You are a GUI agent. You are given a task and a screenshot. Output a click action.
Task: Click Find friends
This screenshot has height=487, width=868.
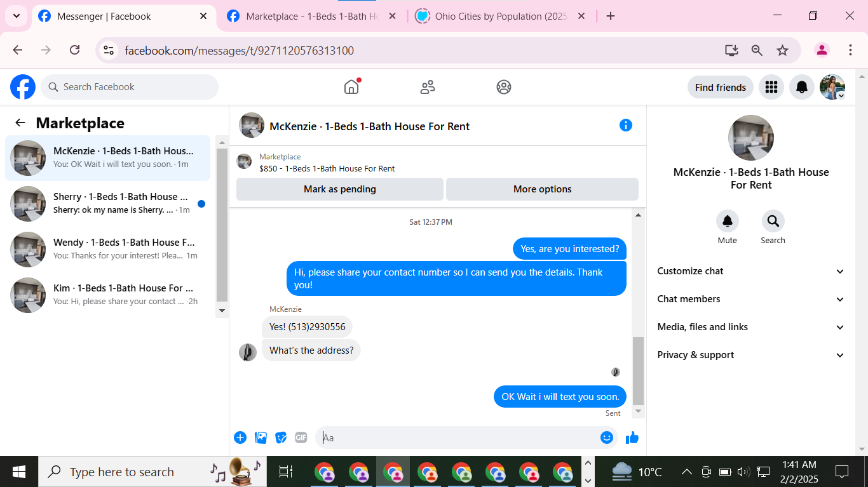tap(721, 87)
